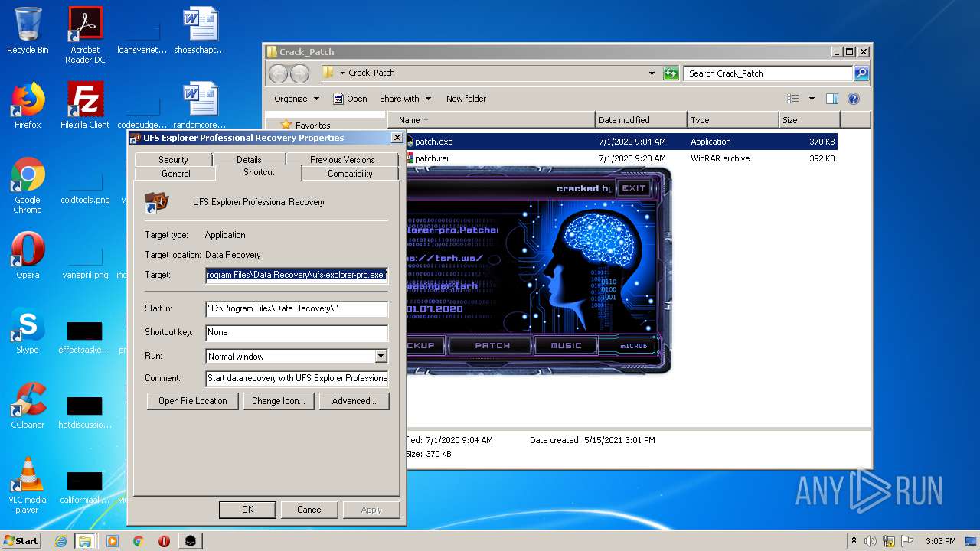Open Chrome from the taskbar

coord(139,541)
